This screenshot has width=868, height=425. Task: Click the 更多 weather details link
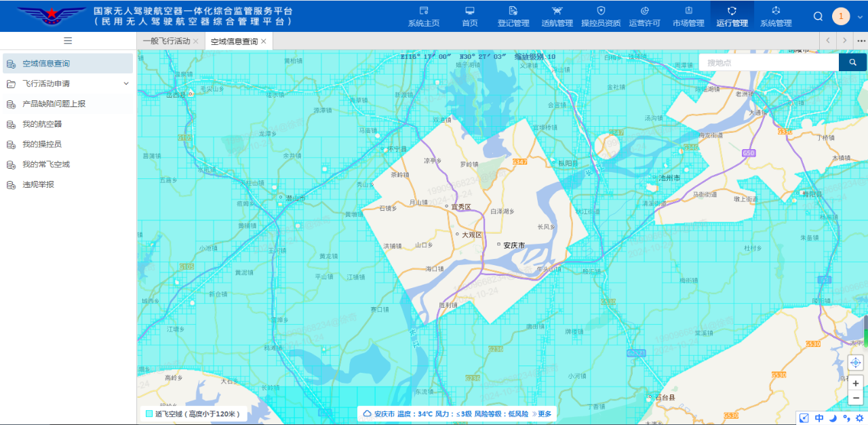coord(544,413)
